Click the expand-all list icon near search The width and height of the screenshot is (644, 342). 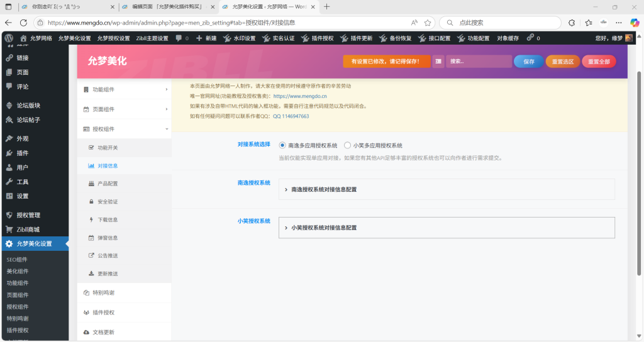click(x=438, y=61)
